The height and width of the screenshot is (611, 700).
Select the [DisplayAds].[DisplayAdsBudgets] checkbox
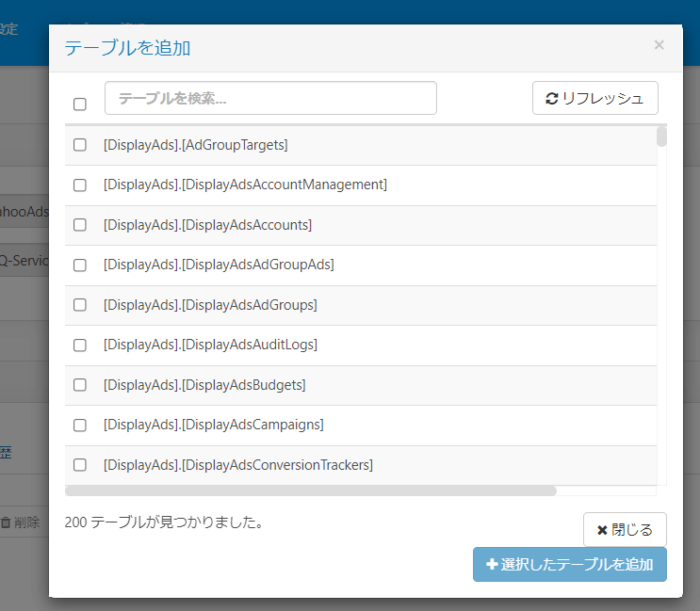point(80,385)
